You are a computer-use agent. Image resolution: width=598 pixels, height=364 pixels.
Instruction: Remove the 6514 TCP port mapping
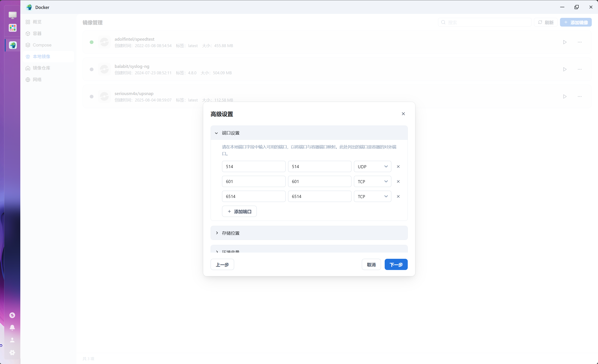pos(398,197)
